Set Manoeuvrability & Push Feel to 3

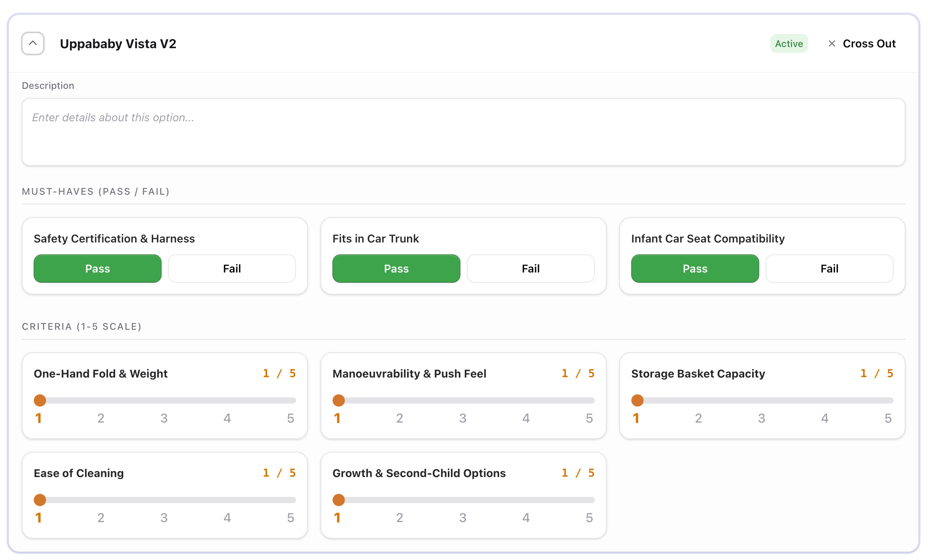[x=463, y=418]
